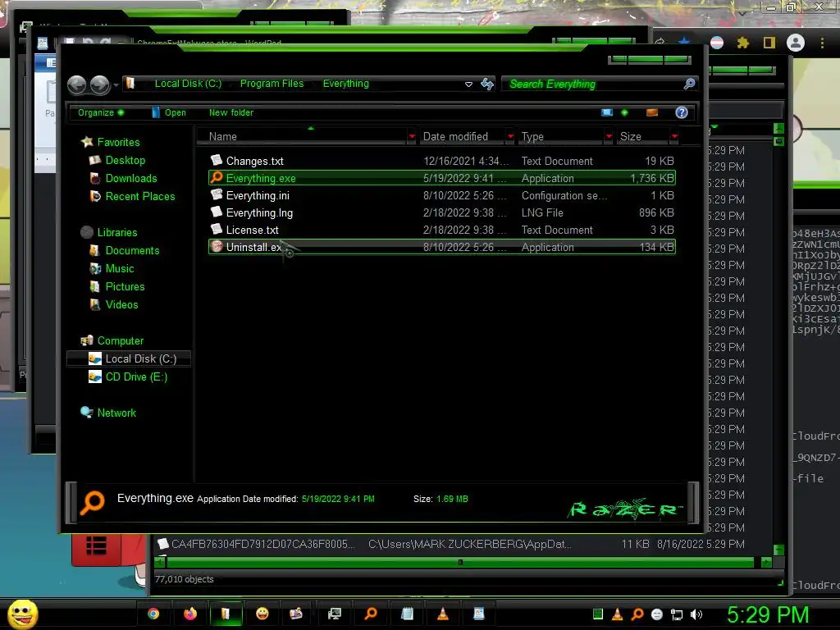This screenshot has width=840, height=630.
Task: Click the Uninstall.exe file icon
Action: (x=217, y=246)
